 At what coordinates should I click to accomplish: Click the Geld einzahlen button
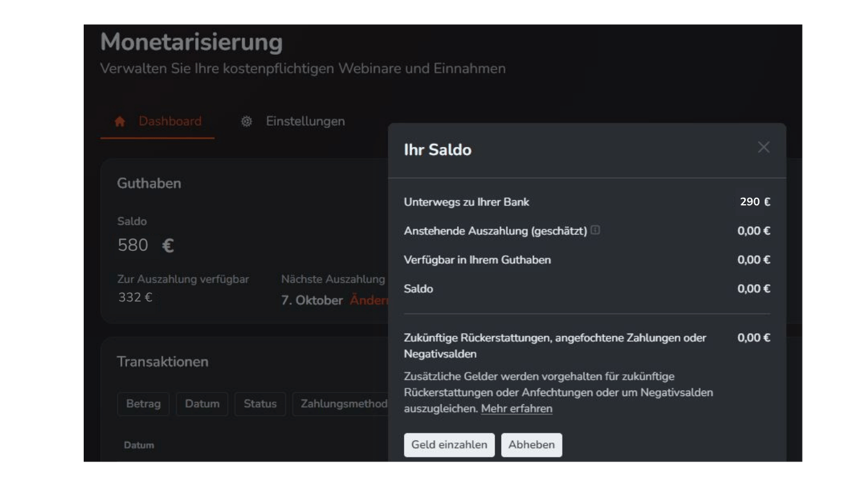[x=449, y=445]
